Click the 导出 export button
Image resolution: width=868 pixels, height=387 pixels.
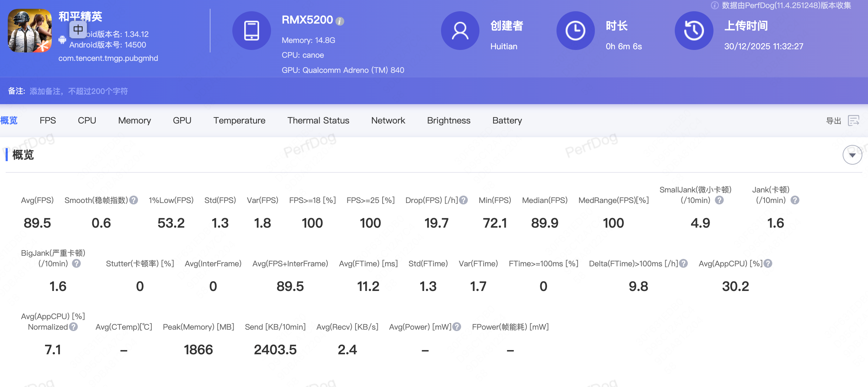pos(834,121)
